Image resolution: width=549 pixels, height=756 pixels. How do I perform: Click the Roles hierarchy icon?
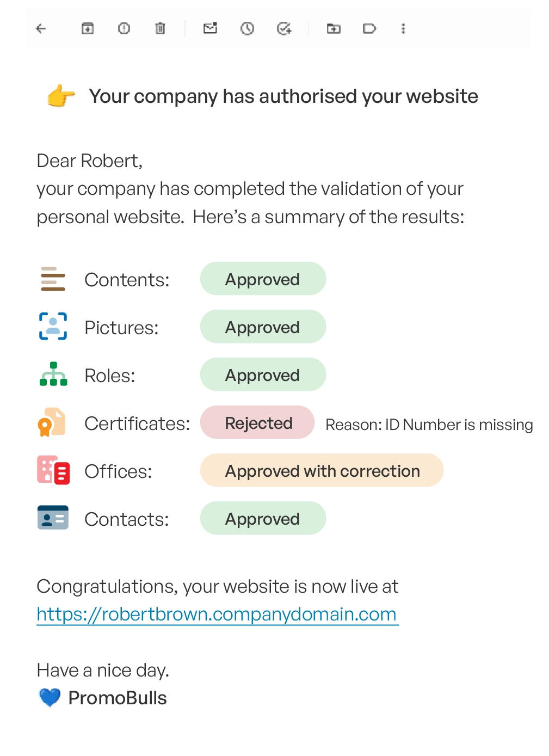[x=53, y=374]
